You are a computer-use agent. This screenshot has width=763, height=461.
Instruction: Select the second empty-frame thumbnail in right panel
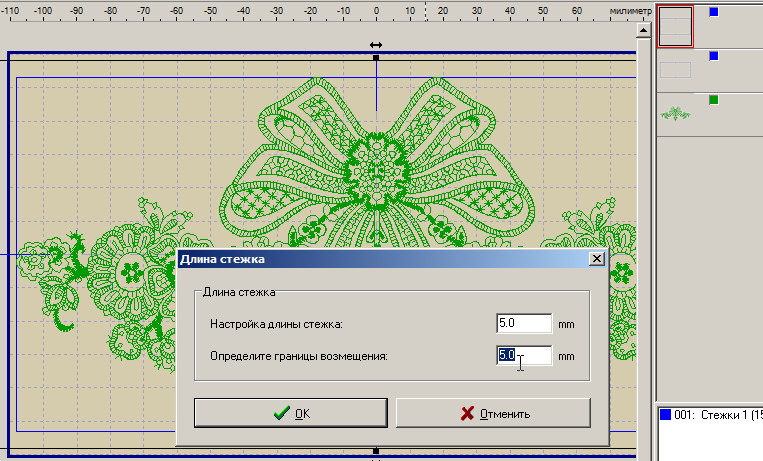pos(675,70)
